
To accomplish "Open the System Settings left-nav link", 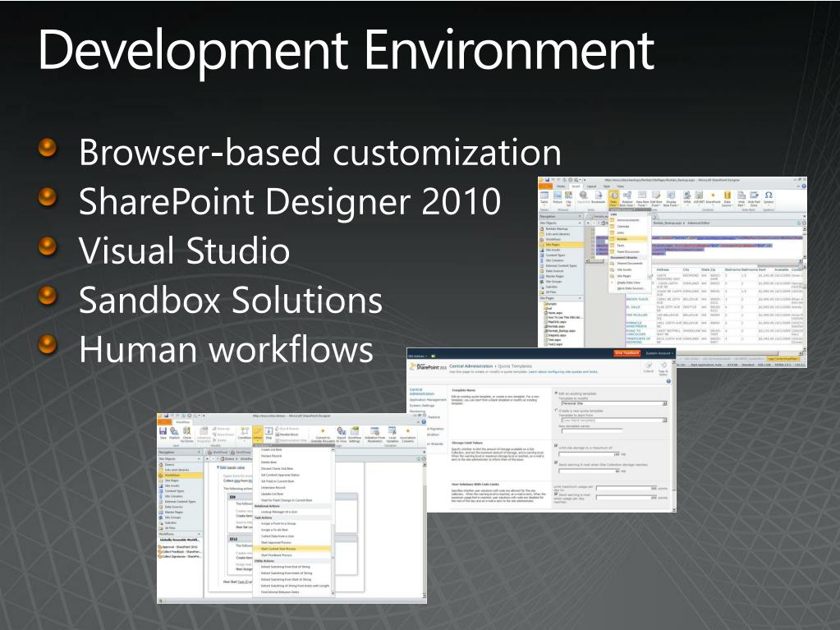I will tap(423, 406).
